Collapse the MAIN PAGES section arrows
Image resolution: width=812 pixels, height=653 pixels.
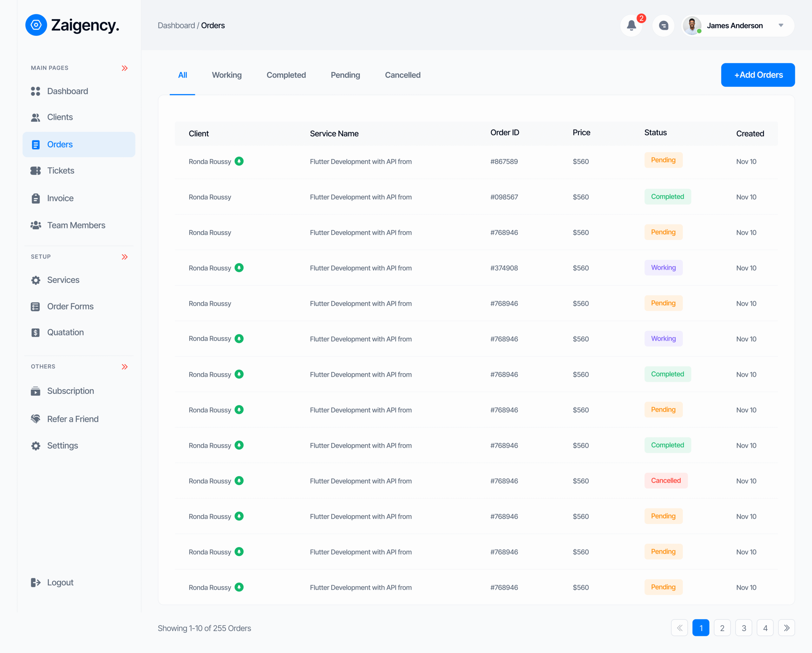click(x=125, y=68)
